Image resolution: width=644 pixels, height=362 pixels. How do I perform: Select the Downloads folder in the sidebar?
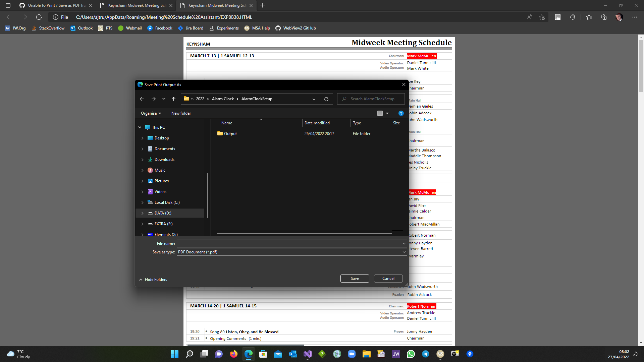(x=165, y=159)
